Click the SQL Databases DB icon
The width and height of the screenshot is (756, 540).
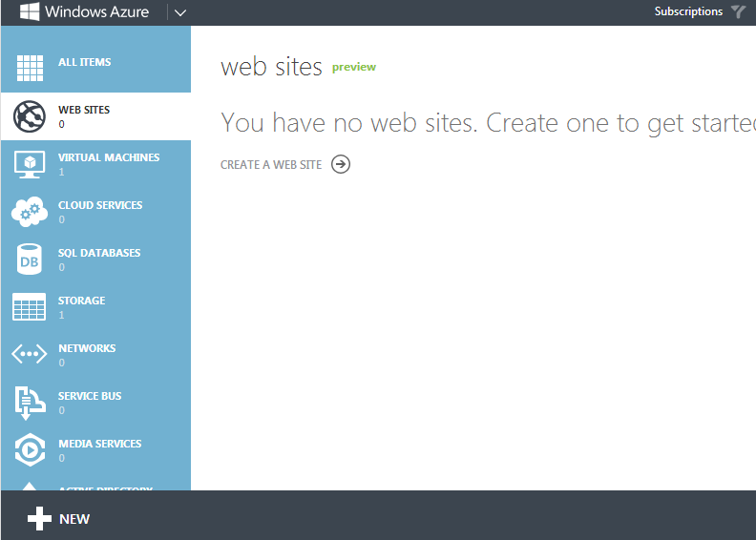click(x=30, y=260)
